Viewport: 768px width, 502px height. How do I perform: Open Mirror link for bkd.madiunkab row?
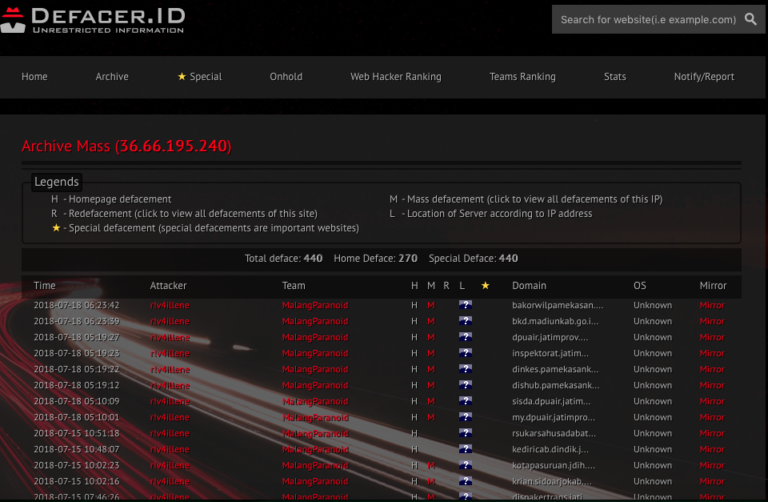coord(712,321)
